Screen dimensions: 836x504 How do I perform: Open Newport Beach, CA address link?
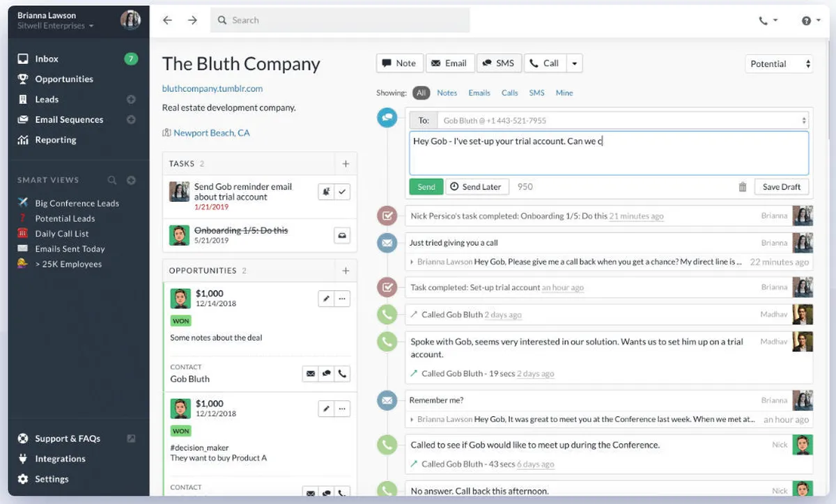tap(212, 133)
